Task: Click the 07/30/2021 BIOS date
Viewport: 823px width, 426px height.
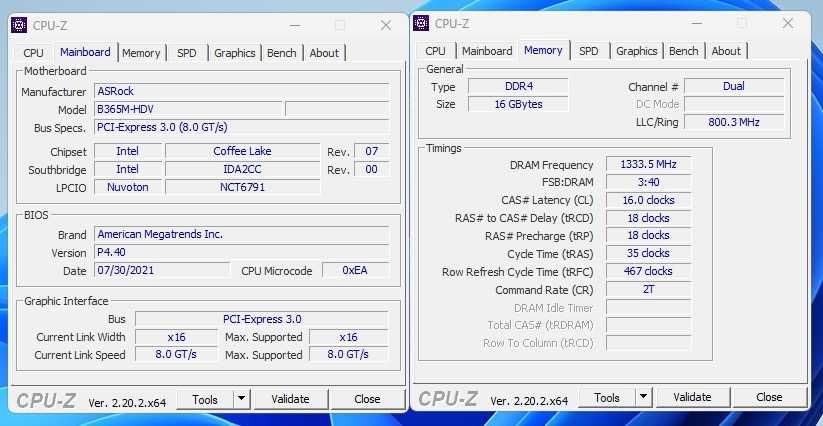Action: [162, 270]
